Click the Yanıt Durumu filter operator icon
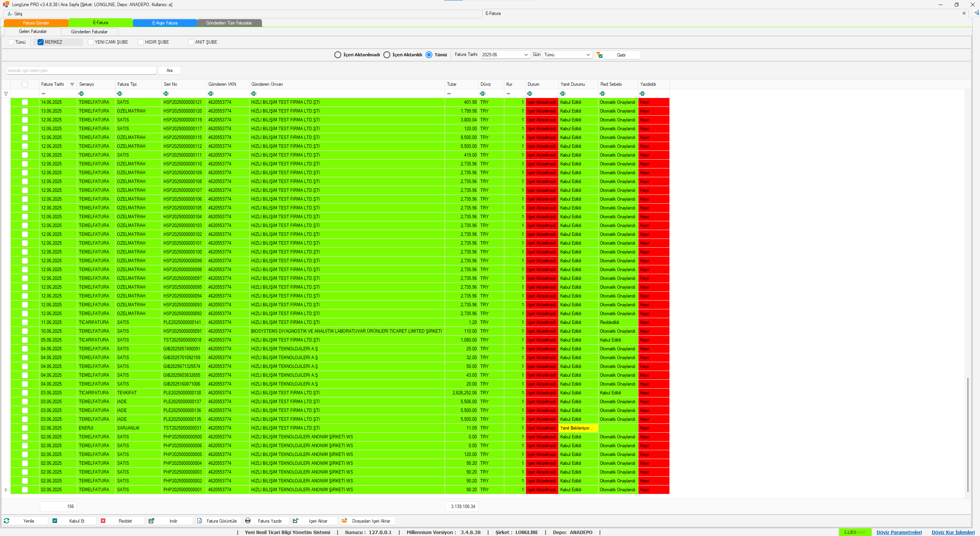980x536 pixels. 563,94
